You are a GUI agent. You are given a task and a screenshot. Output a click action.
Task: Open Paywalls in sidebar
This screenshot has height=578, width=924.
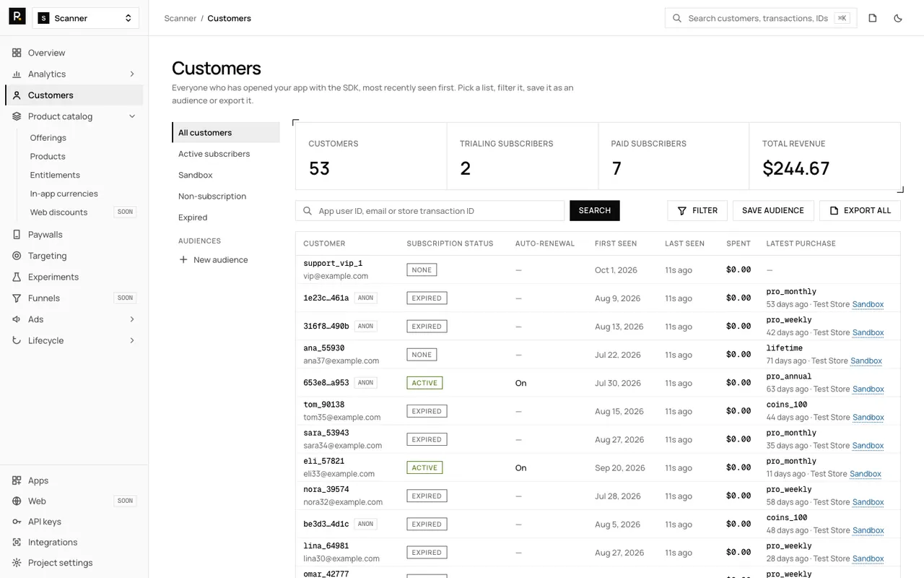[x=74, y=234]
